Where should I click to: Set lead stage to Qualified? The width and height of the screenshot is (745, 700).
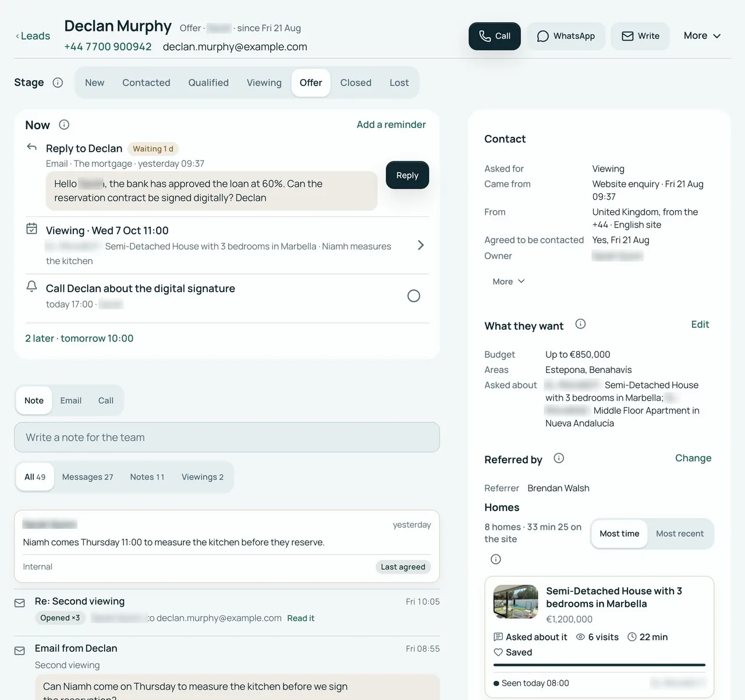point(208,83)
